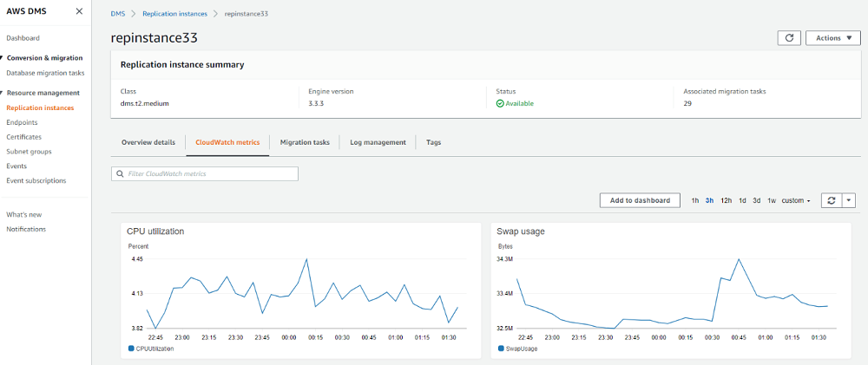Viewport: 868px width, 365px height.
Task: Set time range to 12h
Action: tap(726, 200)
